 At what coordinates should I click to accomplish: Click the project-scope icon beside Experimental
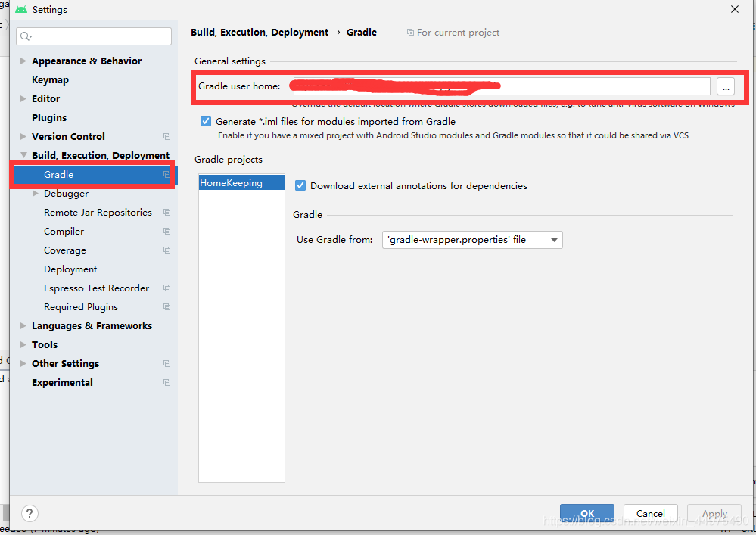[166, 383]
